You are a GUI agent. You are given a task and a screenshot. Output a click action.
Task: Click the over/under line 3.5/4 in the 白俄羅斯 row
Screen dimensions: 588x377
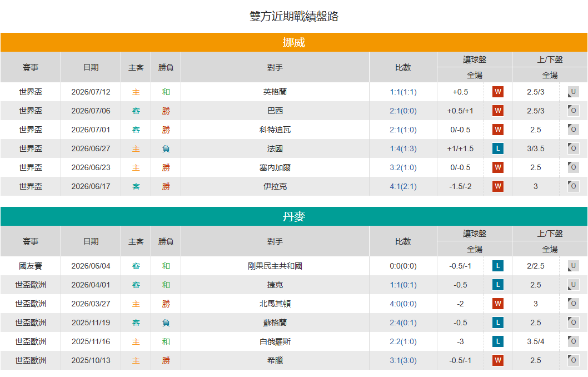[x=536, y=341]
